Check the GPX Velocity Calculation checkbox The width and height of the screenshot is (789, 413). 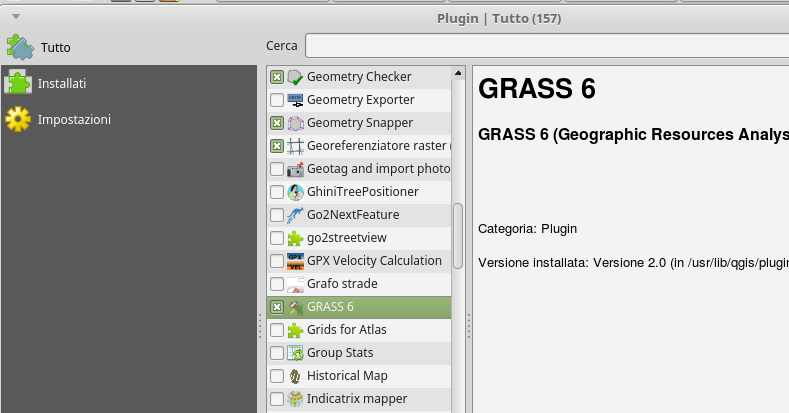tap(277, 261)
